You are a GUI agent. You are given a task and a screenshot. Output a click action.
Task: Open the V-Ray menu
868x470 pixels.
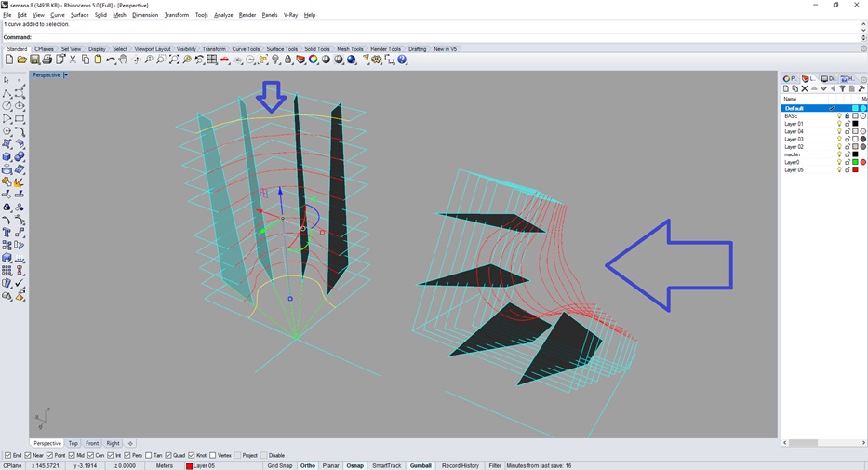pyautogui.click(x=290, y=15)
